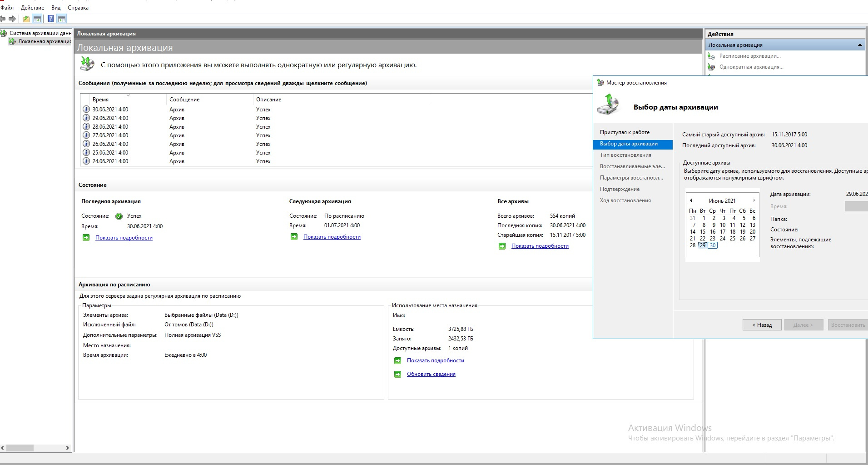
Task: Click the recovery wizard disk icon in header
Action: [608, 104]
